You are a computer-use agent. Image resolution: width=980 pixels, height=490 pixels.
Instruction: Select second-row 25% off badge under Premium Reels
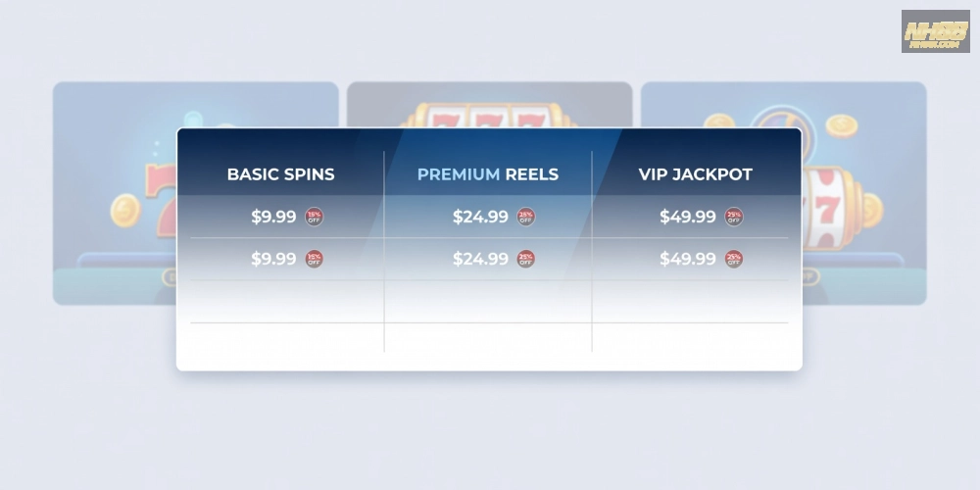point(526,259)
